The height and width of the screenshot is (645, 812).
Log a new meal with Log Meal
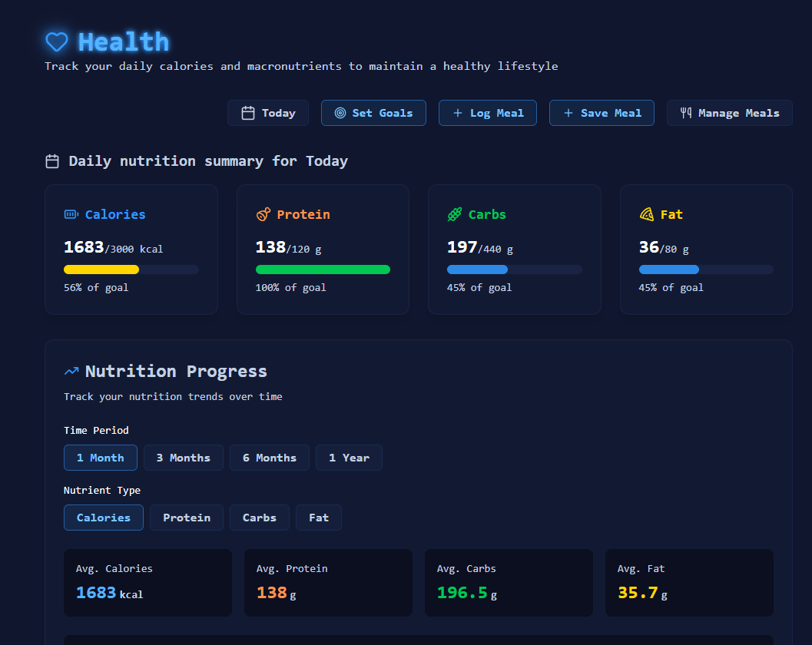pos(487,113)
